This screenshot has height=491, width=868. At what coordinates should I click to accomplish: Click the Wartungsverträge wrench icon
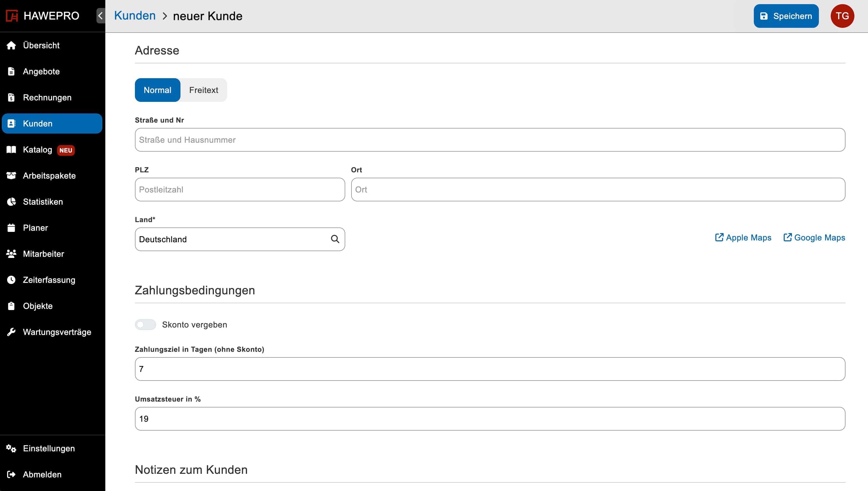coord(11,332)
